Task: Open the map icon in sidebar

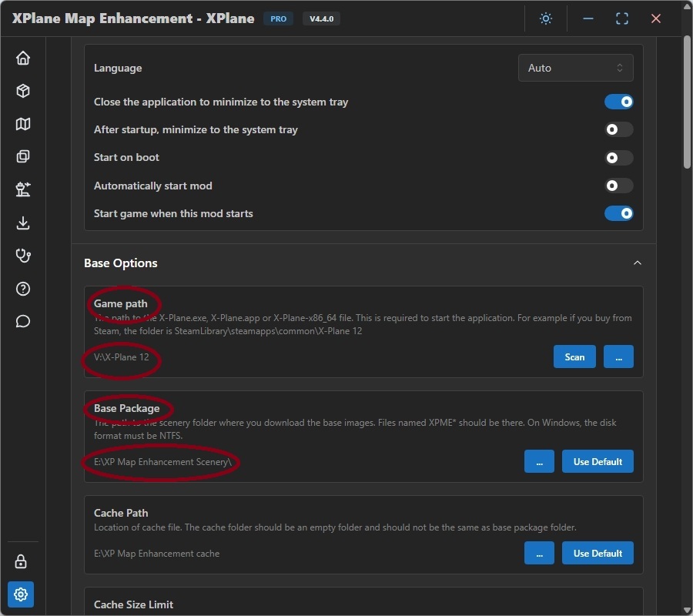Action: coord(23,124)
